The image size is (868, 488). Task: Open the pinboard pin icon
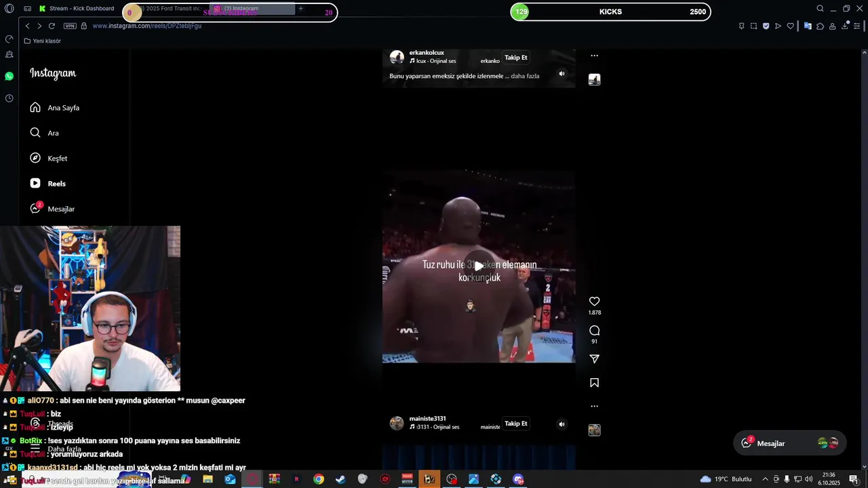pyautogui.click(x=741, y=26)
